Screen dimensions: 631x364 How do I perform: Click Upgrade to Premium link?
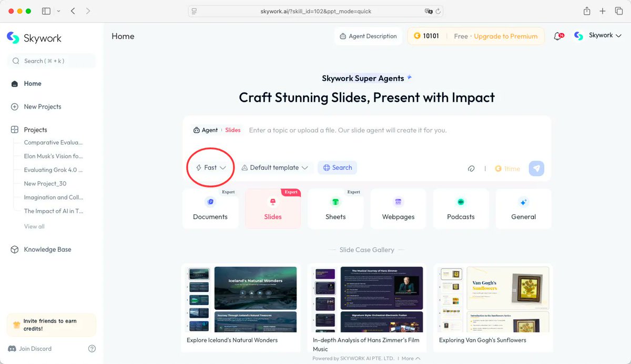pos(505,36)
